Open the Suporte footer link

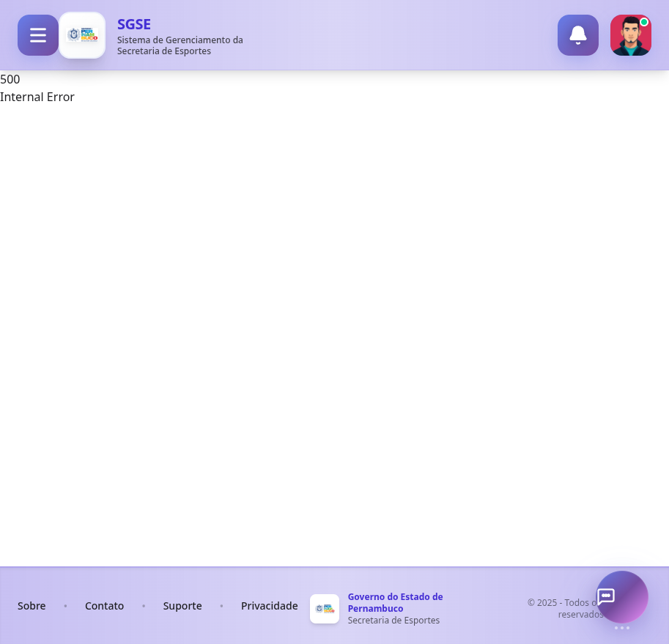(182, 606)
